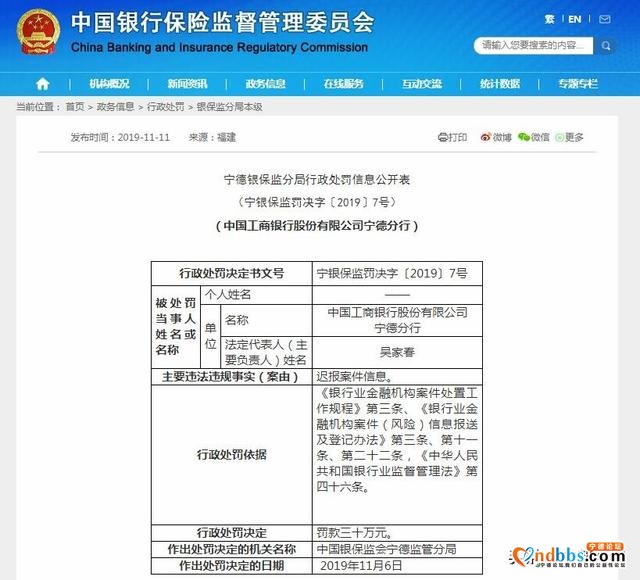Open the 互动交流 menu

(422, 84)
